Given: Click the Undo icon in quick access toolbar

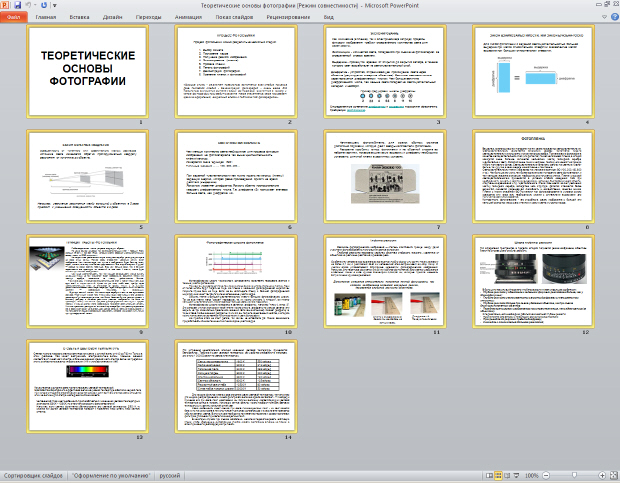Looking at the screenshot, I should click(30, 6).
